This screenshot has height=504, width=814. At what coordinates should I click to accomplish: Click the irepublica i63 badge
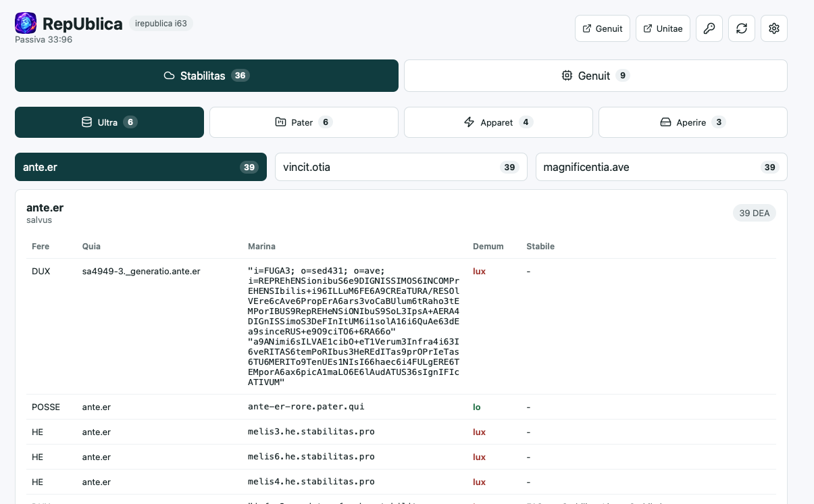[x=161, y=24]
